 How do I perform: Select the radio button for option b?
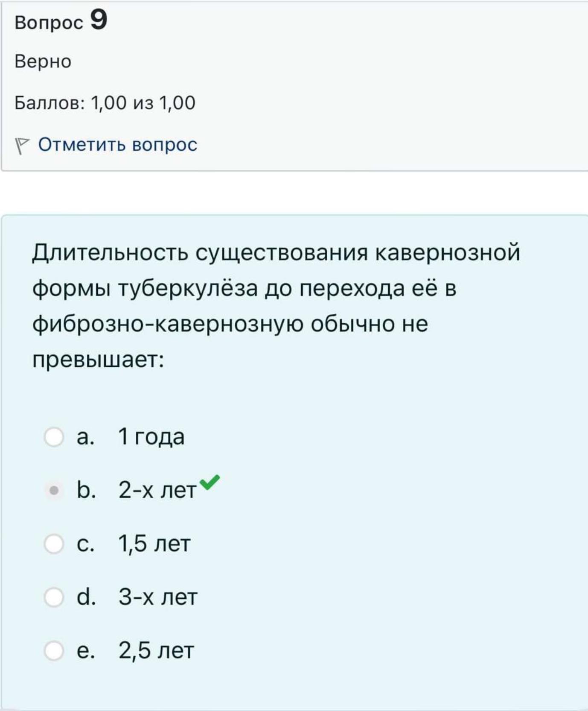tap(54, 490)
